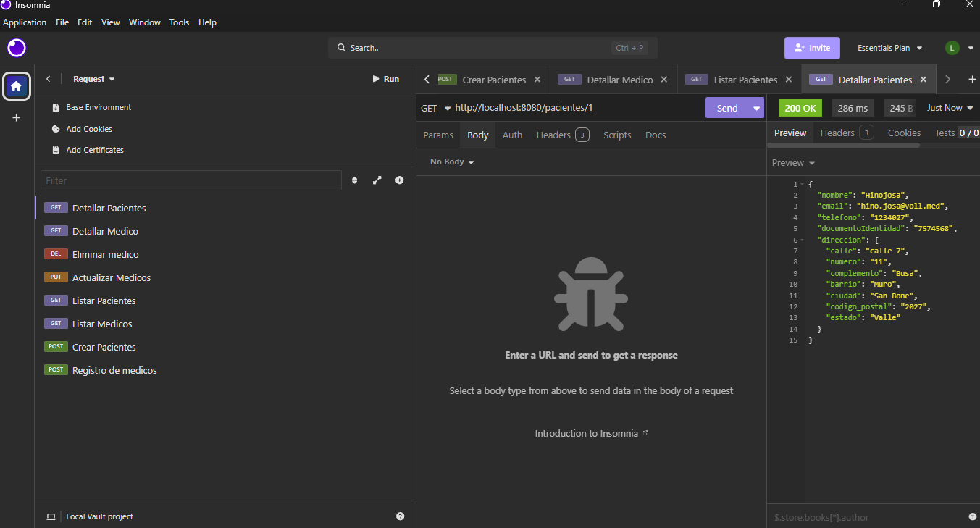The height and width of the screenshot is (528, 980).
Task: Switch to the Headers request tab
Action: [561, 135]
